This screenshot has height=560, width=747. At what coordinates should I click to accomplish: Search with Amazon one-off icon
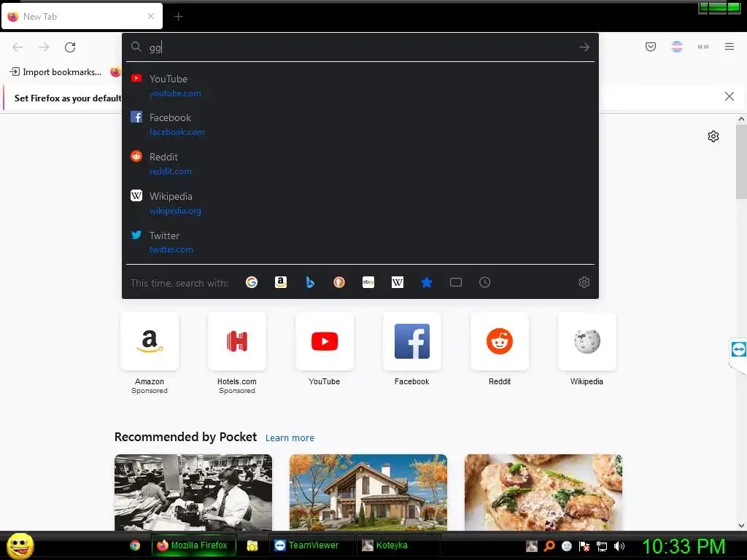[x=281, y=282]
